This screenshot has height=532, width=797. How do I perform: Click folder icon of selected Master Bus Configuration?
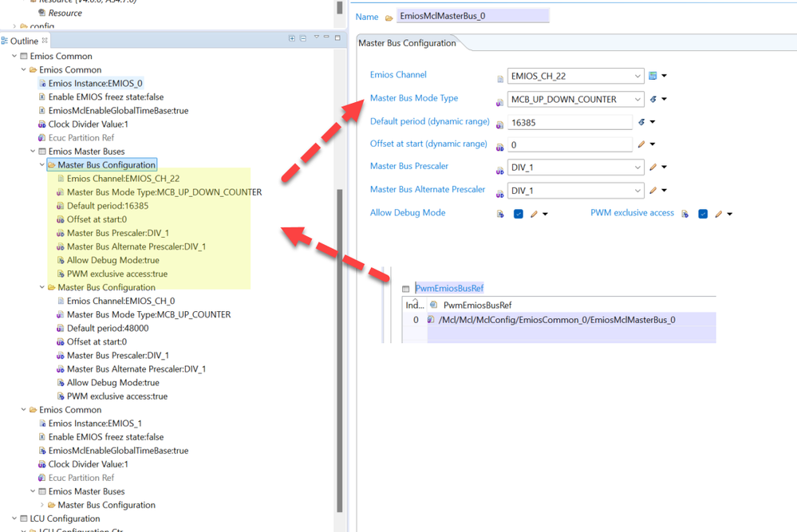51,165
